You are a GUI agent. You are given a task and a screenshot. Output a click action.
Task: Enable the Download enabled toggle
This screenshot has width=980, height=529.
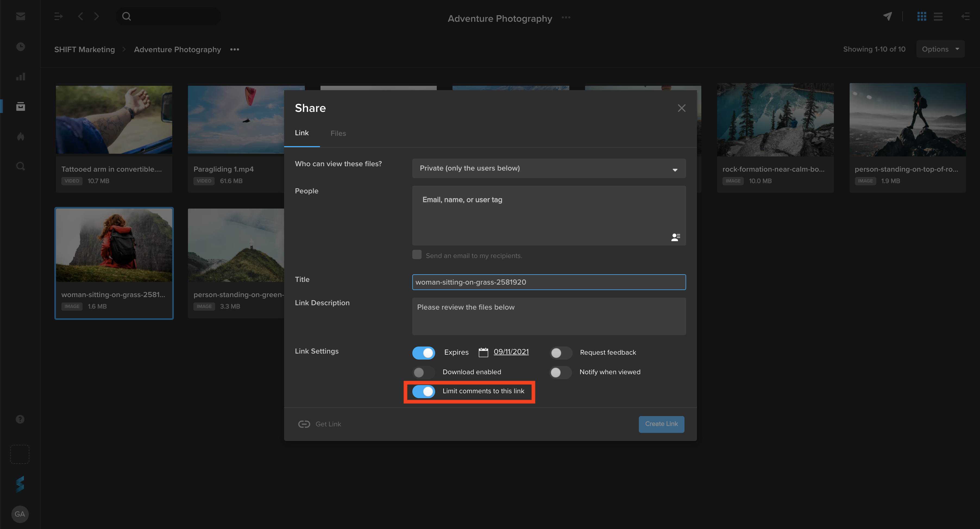(x=423, y=372)
